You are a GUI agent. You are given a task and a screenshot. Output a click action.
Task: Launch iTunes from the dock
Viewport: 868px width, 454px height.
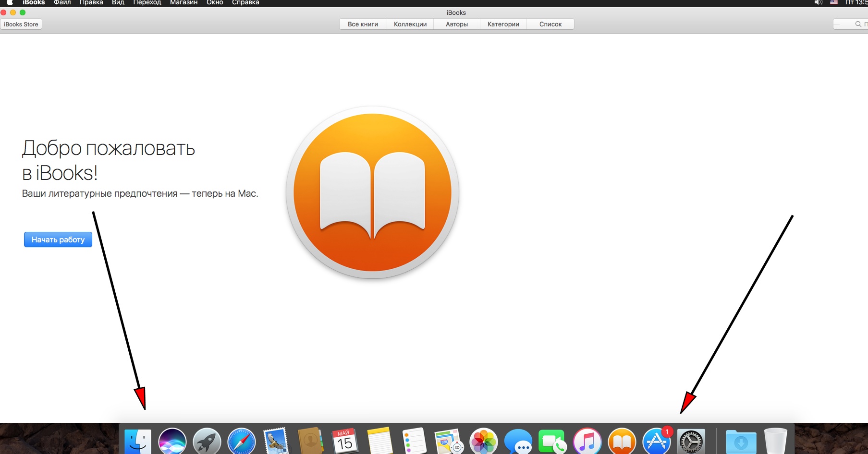[587, 442]
